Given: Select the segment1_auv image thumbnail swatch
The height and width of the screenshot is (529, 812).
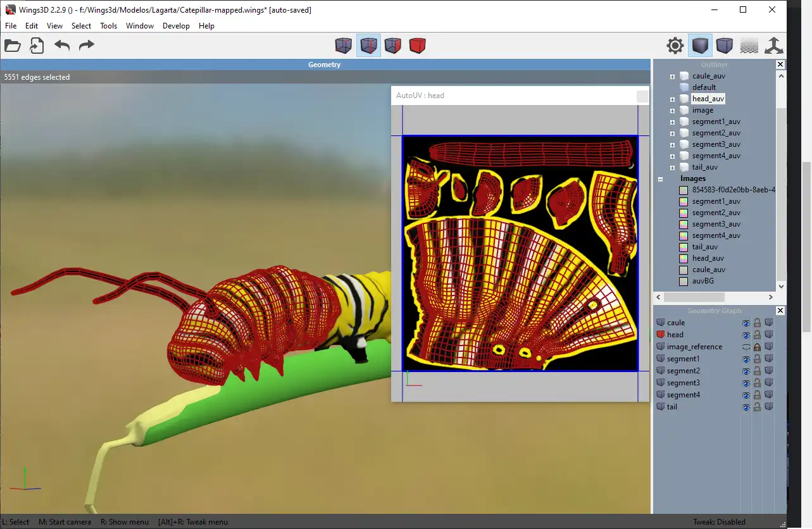Looking at the screenshot, I should pos(684,201).
